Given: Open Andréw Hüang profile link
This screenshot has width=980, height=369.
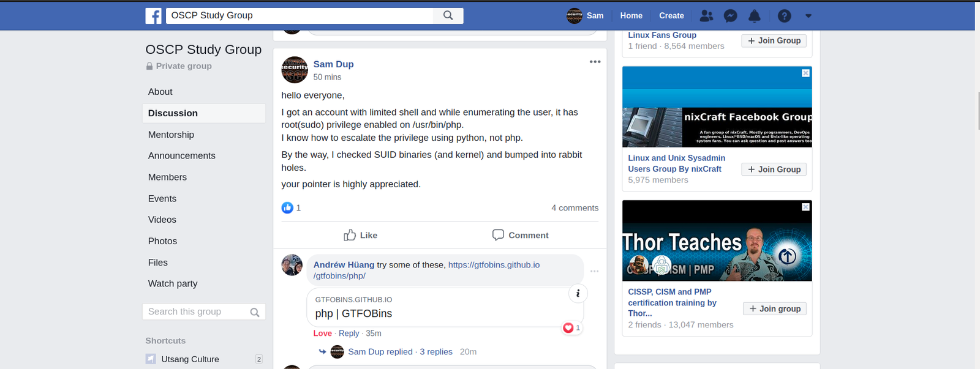Looking at the screenshot, I should (x=344, y=265).
